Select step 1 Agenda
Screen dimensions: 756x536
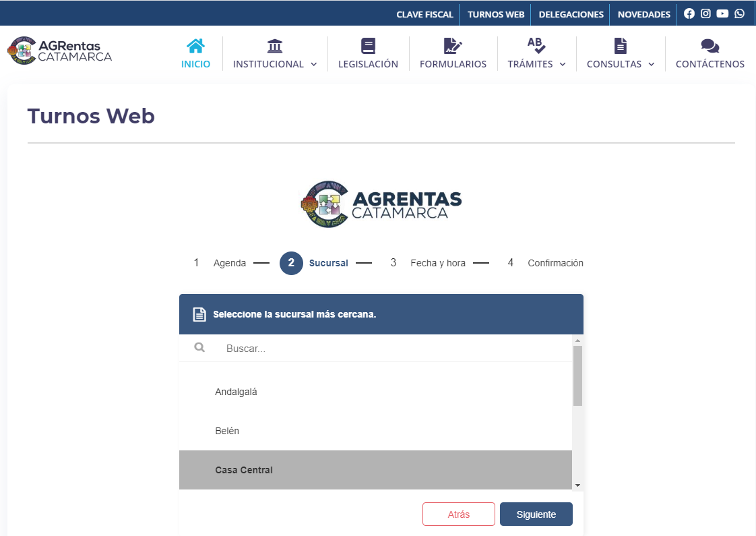[220, 263]
